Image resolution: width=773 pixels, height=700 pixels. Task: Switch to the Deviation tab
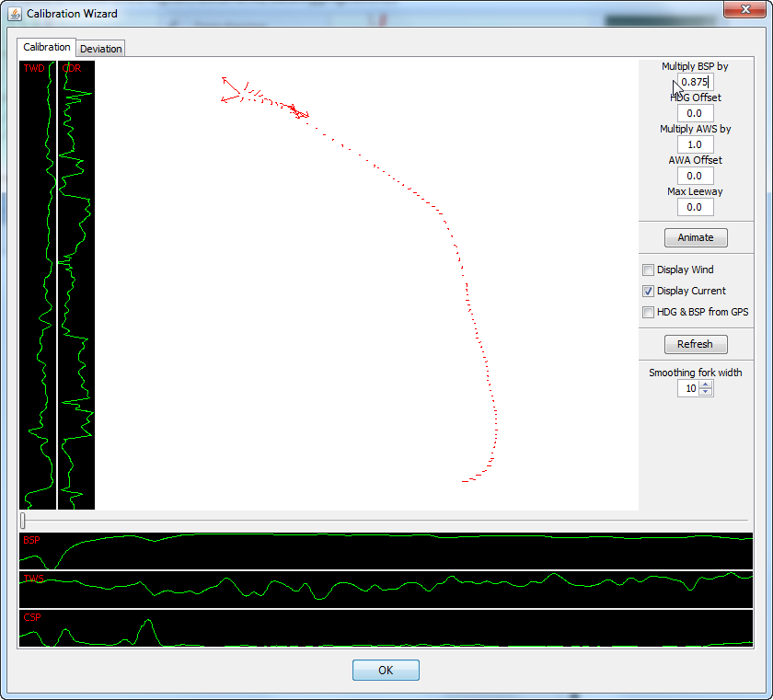click(x=100, y=48)
